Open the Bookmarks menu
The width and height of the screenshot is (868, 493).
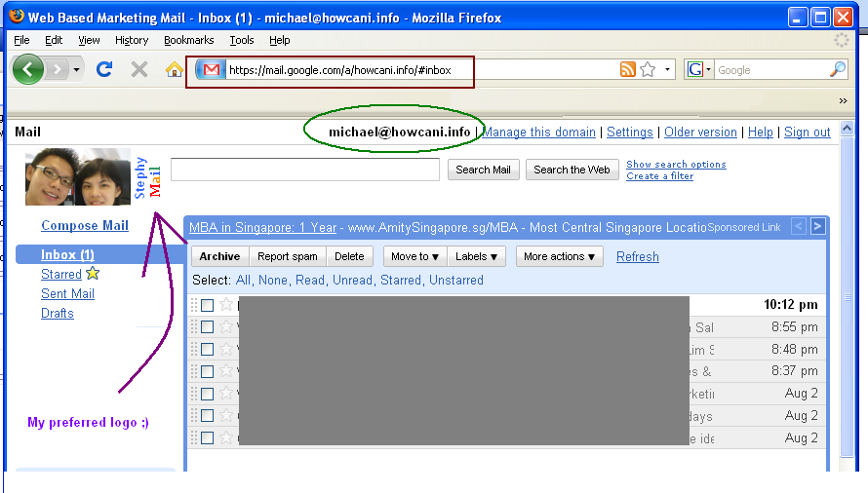pyautogui.click(x=189, y=40)
